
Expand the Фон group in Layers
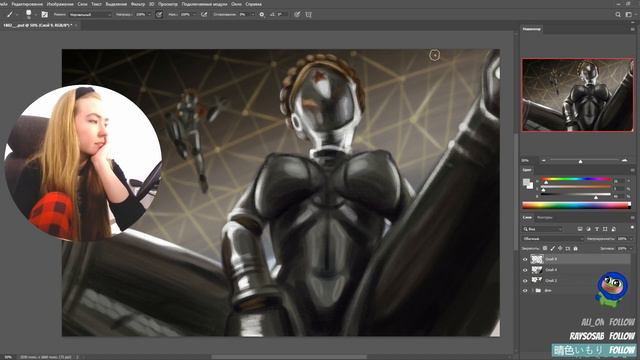(533, 290)
